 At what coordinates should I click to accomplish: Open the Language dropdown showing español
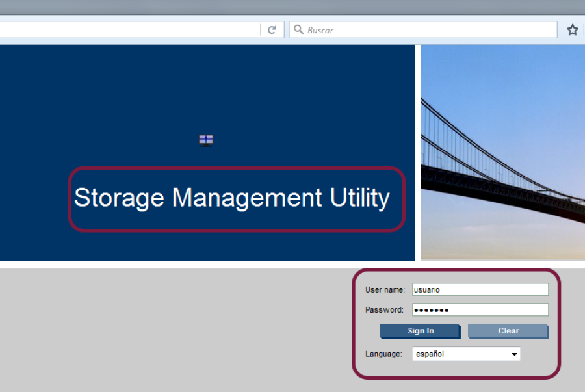tap(466, 354)
